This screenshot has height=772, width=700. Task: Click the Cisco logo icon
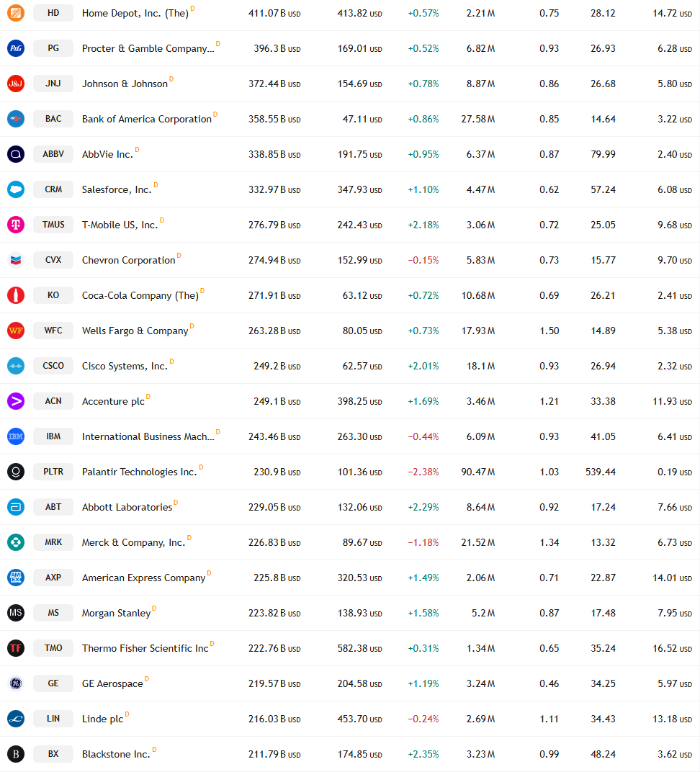pyautogui.click(x=16, y=366)
